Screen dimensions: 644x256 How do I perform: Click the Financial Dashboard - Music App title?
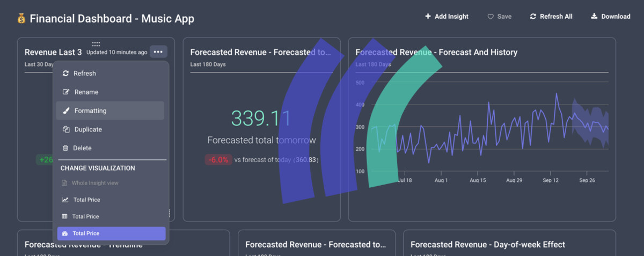coord(112,19)
